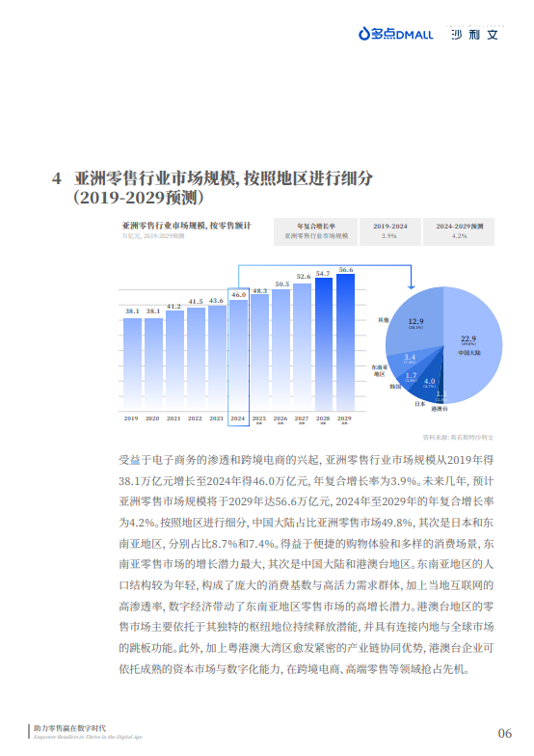
Task: Select the 2023 x-axis label
Action: (x=216, y=418)
